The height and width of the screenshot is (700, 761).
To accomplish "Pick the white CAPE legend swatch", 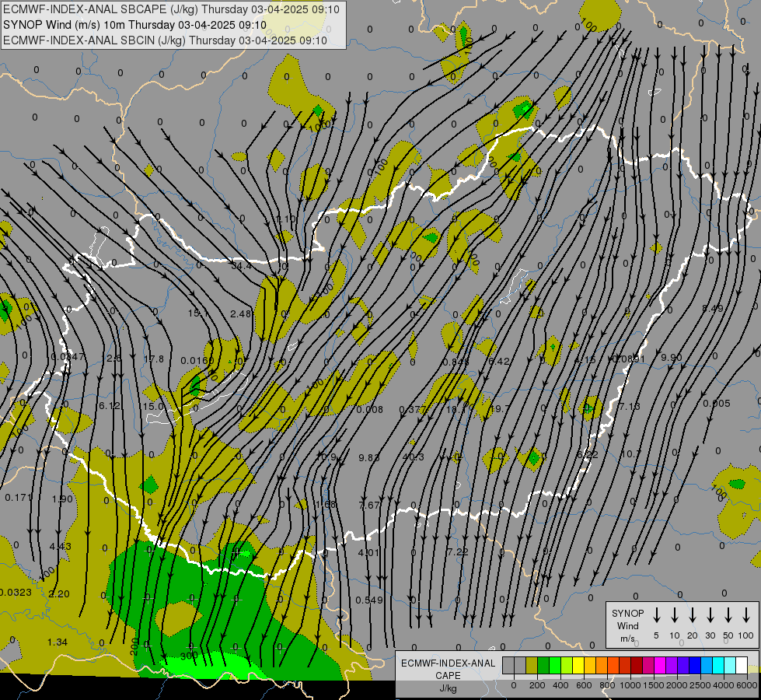I will [741, 665].
